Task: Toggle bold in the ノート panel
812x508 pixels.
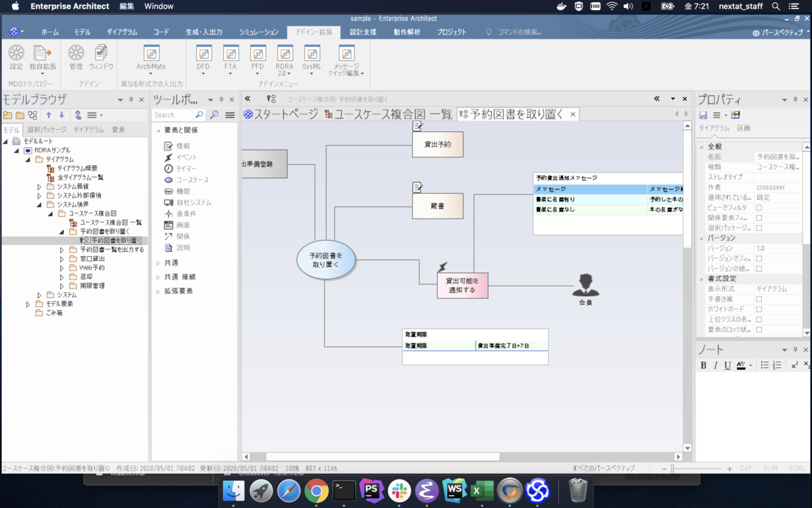Action: [x=704, y=365]
